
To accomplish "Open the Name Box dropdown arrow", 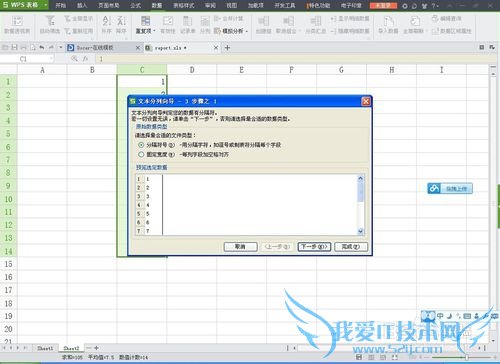I will 51,59.
